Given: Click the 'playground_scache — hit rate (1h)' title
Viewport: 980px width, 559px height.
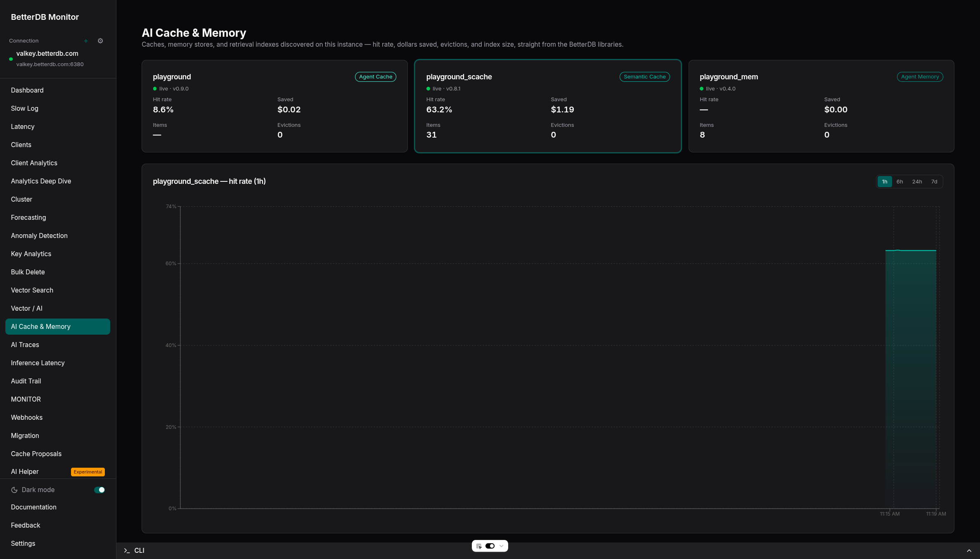Looking at the screenshot, I should (209, 181).
